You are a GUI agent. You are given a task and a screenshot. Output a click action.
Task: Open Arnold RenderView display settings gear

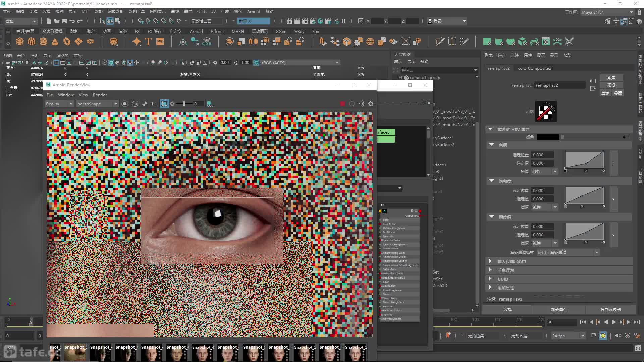(x=371, y=104)
